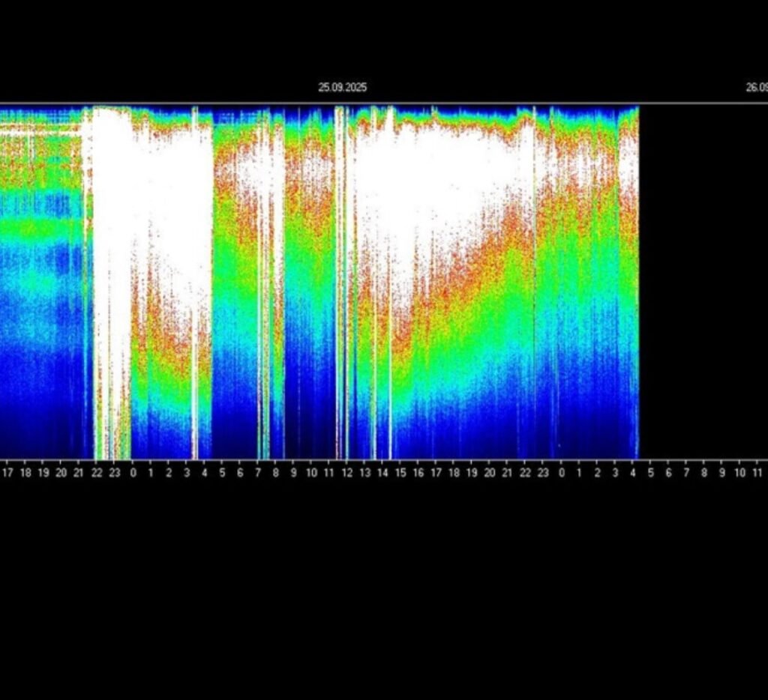The height and width of the screenshot is (700, 768).
Task: Click the hour 14 tick label
Action: click(x=382, y=473)
